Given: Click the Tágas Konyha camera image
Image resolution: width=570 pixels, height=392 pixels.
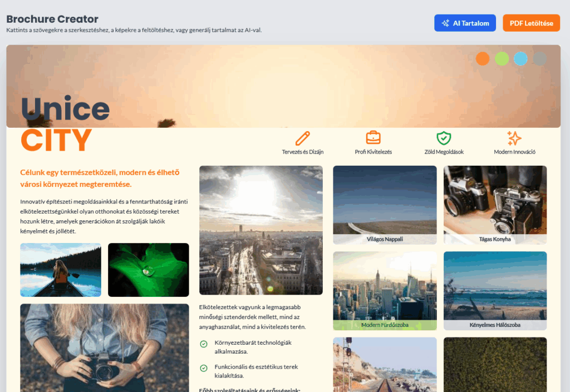Looking at the screenshot, I should [x=495, y=201].
